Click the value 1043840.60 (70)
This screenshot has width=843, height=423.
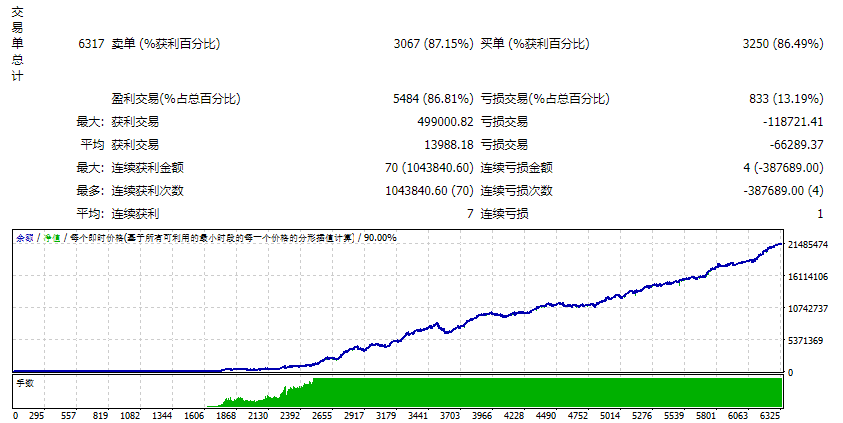point(429,191)
